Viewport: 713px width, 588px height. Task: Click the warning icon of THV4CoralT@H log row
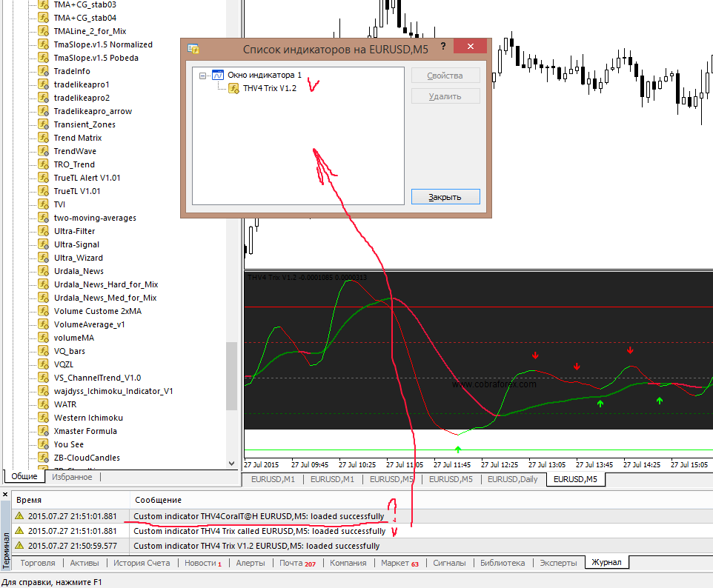coord(19,515)
